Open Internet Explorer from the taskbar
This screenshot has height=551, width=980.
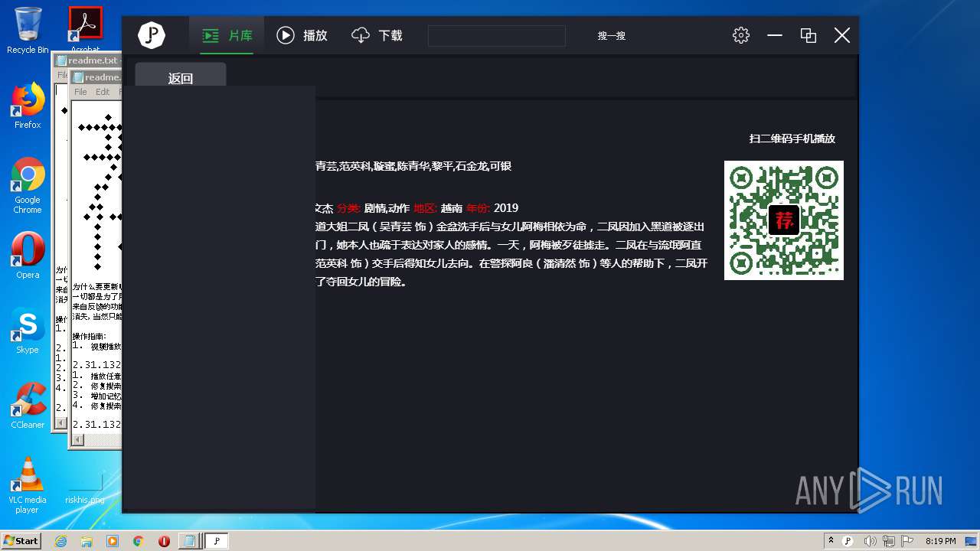click(x=60, y=541)
